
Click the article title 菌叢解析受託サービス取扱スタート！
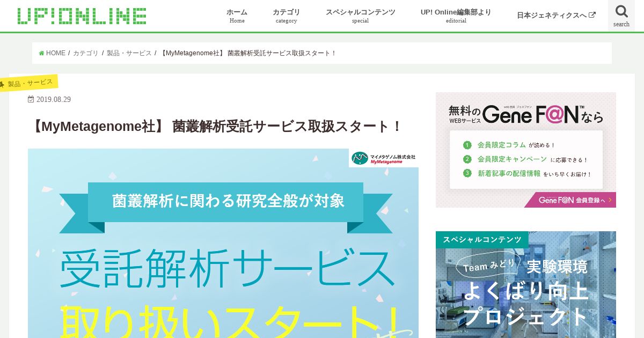click(x=216, y=127)
